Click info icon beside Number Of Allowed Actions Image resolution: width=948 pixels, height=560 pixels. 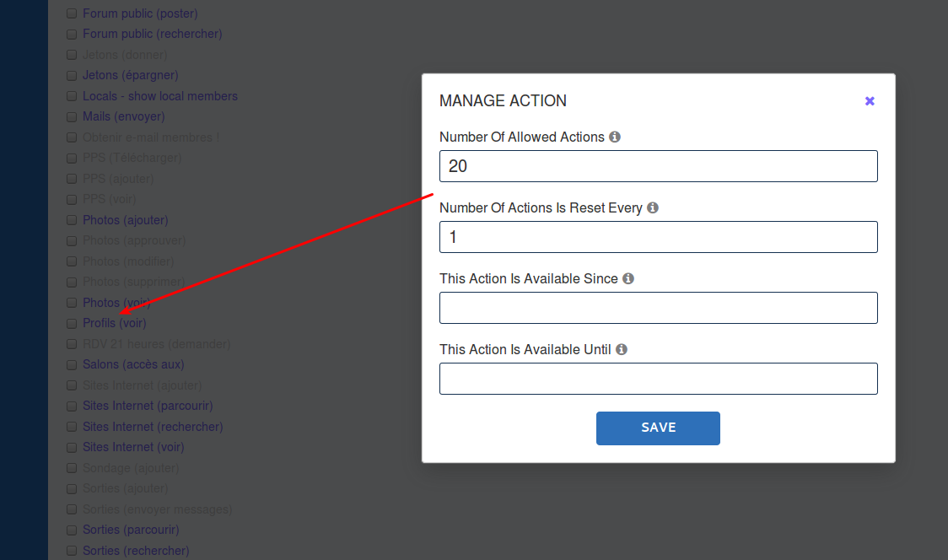pos(615,137)
